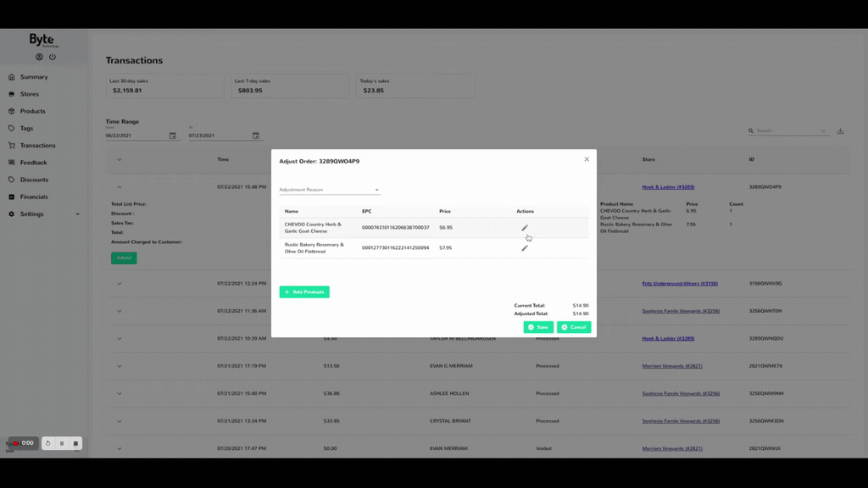
Task: Click the Discounts tag icon
Action: click(x=12, y=180)
